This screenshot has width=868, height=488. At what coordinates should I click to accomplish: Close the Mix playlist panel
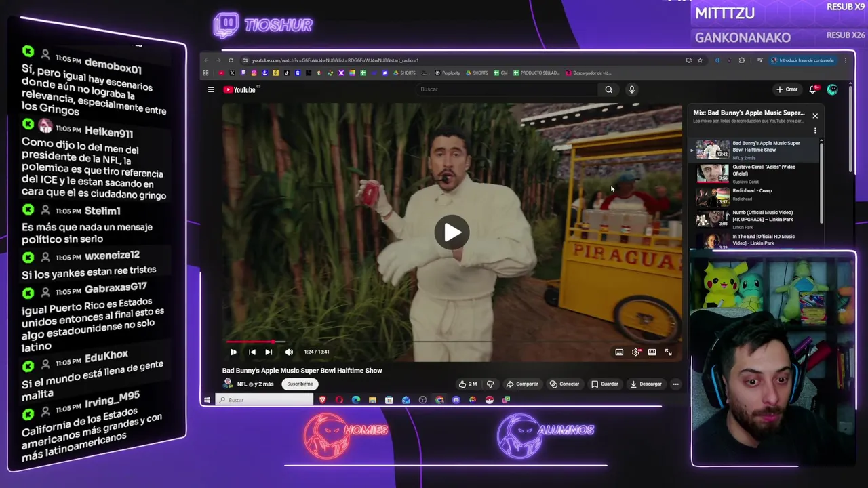coord(815,116)
